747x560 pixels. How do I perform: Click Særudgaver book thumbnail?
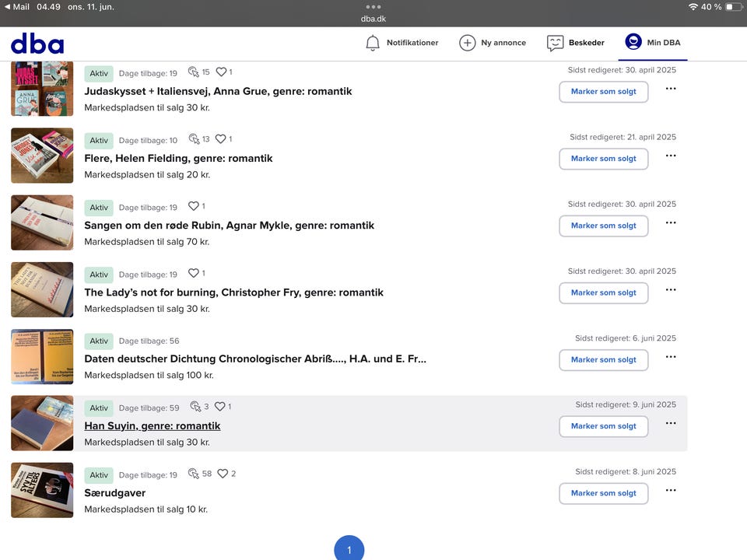pyautogui.click(x=42, y=490)
